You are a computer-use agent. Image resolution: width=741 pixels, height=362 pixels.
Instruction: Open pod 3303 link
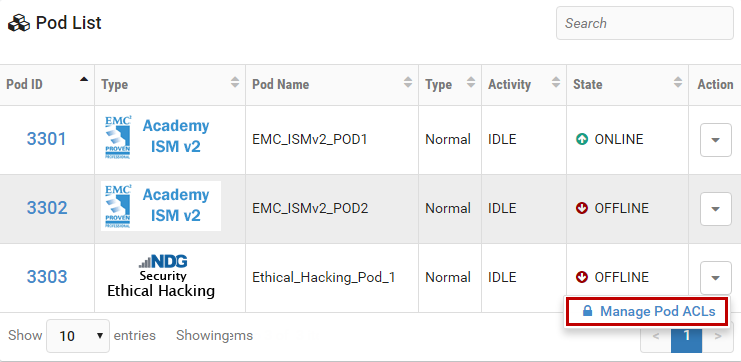tap(47, 276)
